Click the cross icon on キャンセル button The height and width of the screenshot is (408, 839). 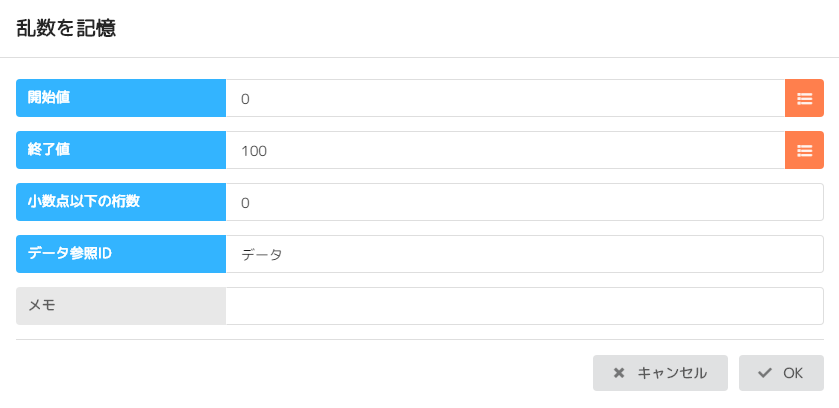pyautogui.click(x=619, y=373)
